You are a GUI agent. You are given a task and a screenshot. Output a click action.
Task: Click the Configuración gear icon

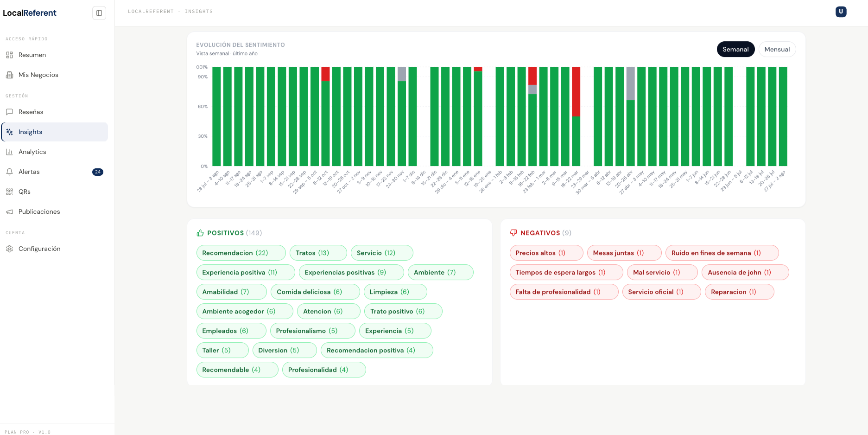click(9, 249)
